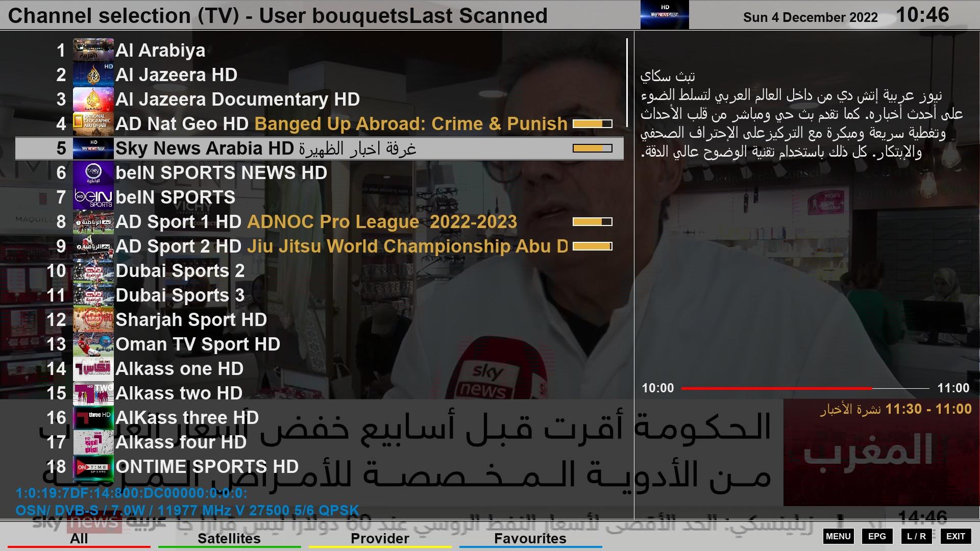The image size is (980, 551).
Task: Click the OSN DVB-S 11977 MHz transponder info
Action: pos(187,511)
